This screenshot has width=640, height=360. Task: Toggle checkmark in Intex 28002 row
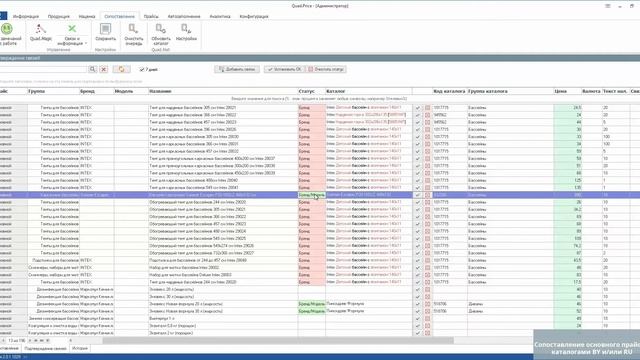click(x=418, y=267)
